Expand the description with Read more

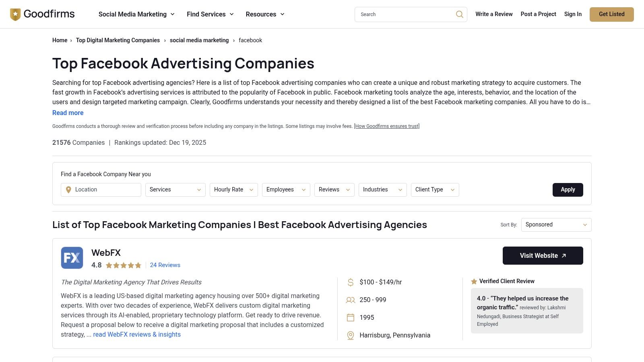point(68,113)
